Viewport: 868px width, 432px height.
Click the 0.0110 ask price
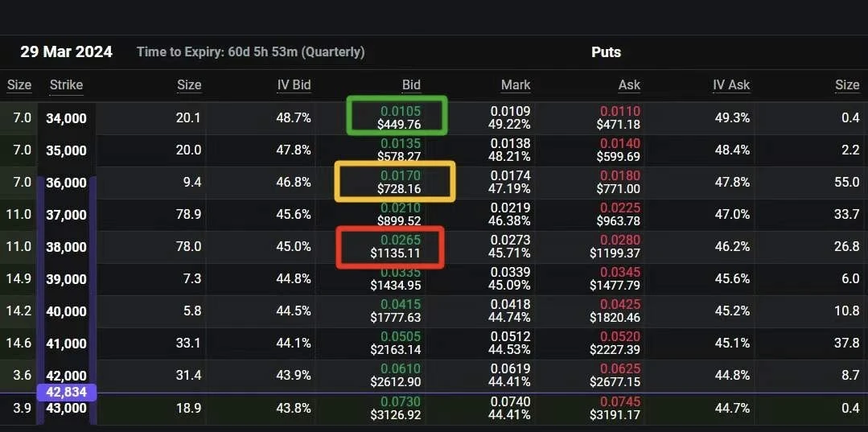click(x=620, y=112)
